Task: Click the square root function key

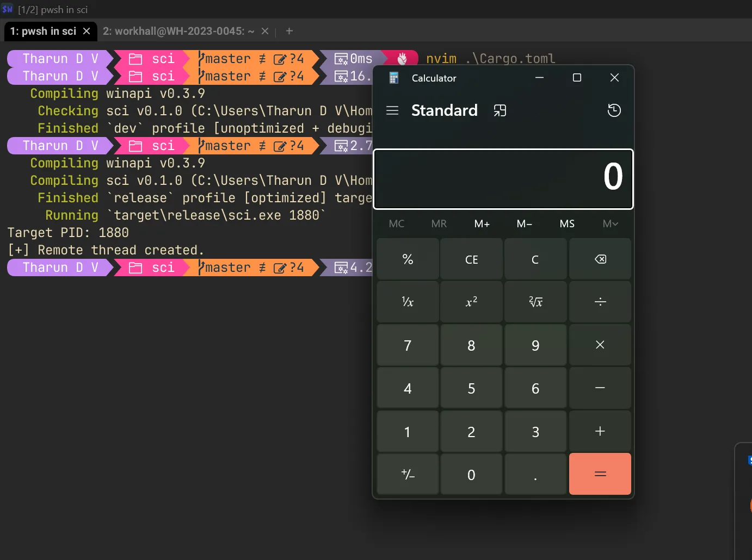Action: (x=535, y=302)
